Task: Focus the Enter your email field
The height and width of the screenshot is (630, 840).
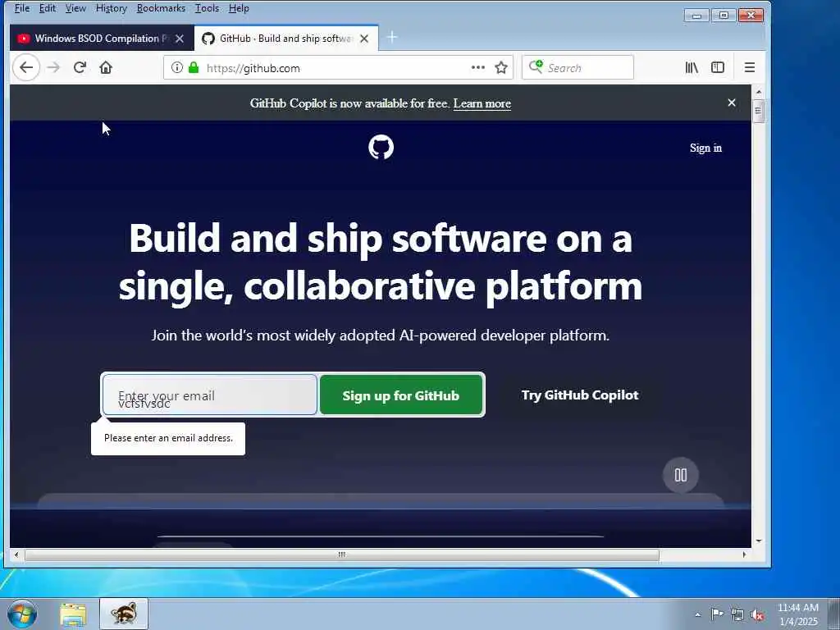Action: 210,395
